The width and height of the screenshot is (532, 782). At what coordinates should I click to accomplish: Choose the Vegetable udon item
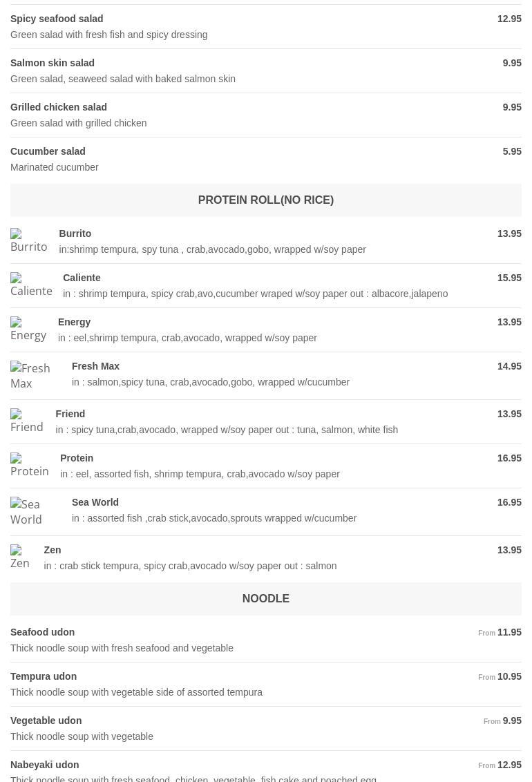pos(46,721)
